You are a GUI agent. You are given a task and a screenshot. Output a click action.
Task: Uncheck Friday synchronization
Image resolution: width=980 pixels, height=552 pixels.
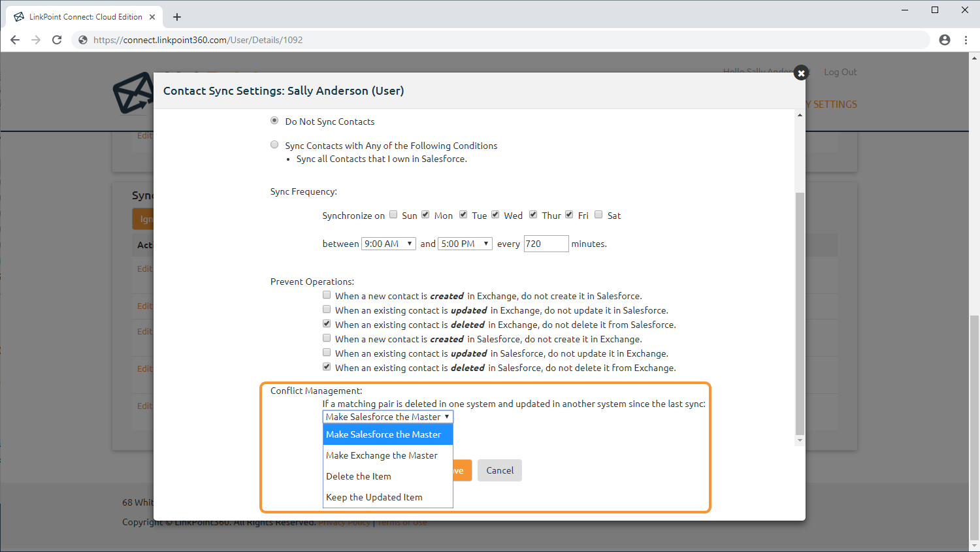click(x=569, y=214)
